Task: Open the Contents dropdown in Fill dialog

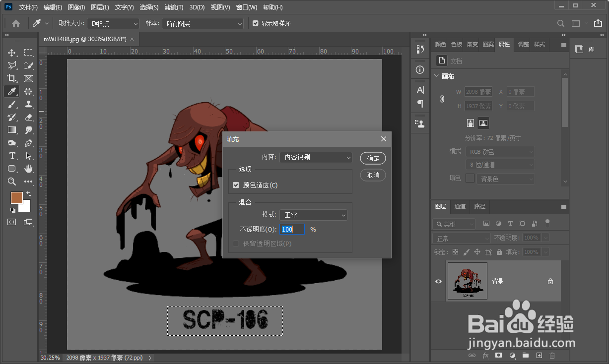Action: pos(316,157)
